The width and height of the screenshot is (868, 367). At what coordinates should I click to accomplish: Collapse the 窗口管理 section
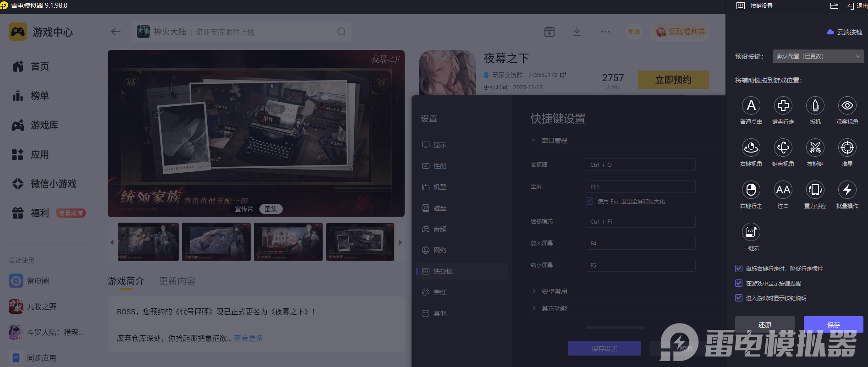[x=554, y=141]
